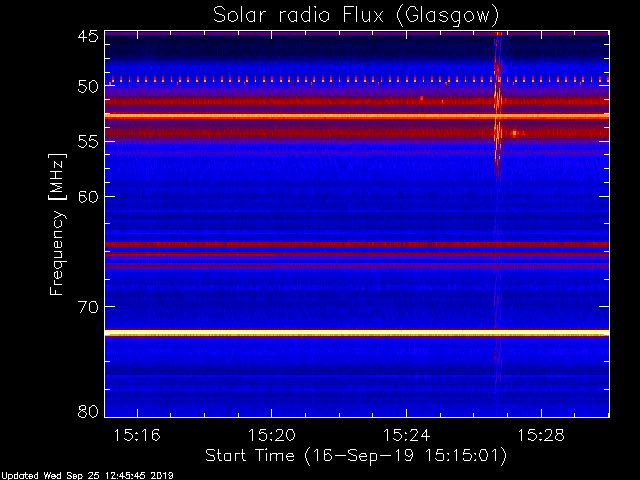The image size is (640, 480).
Task: Click the 55 frequency axis label
Action: [x=88, y=142]
